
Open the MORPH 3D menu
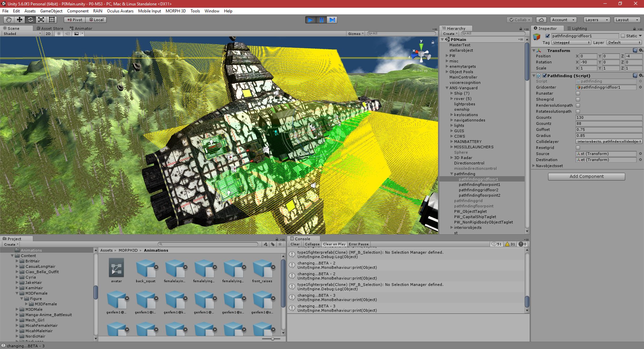click(x=175, y=11)
